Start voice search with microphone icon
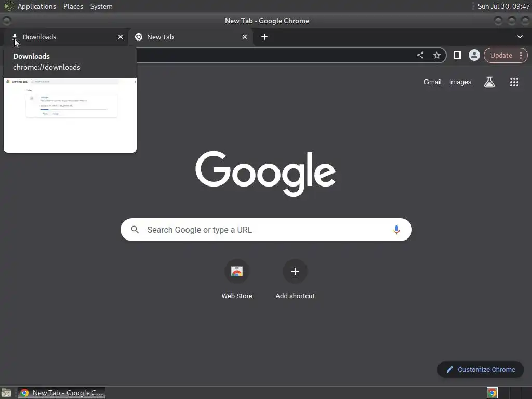 click(396, 230)
